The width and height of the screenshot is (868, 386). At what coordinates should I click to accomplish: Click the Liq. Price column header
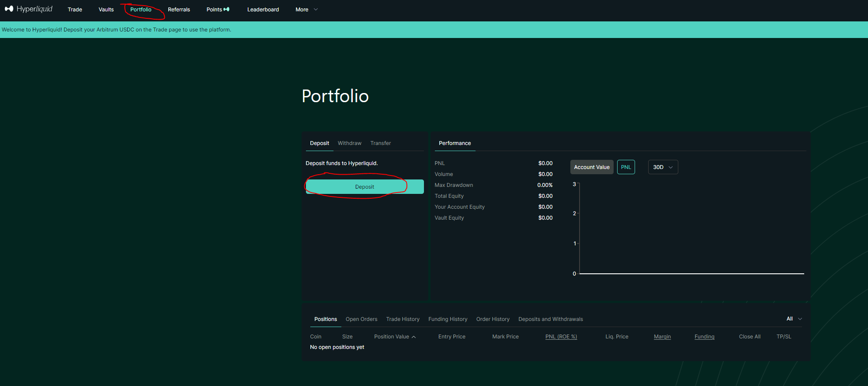(x=617, y=337)
